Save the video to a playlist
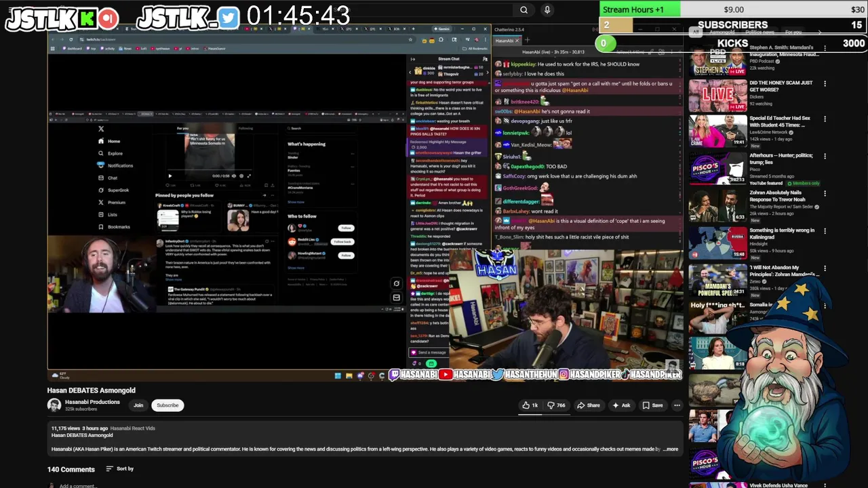Screen dimensions: 868x488 click(652, 405)
